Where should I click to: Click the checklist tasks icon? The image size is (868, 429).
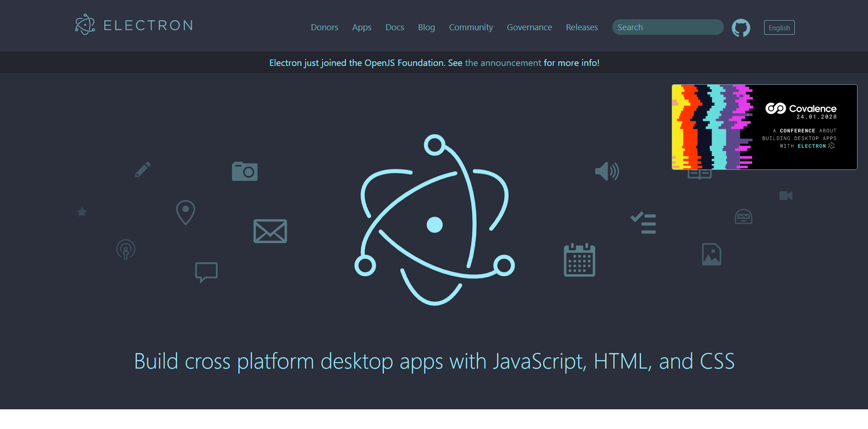point(643,223)
